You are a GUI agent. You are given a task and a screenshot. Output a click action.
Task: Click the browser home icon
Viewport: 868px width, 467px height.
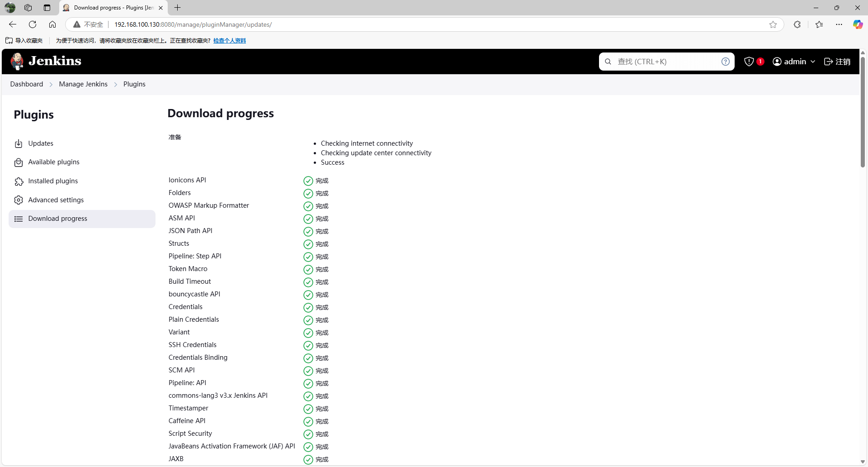click(52, 24)
